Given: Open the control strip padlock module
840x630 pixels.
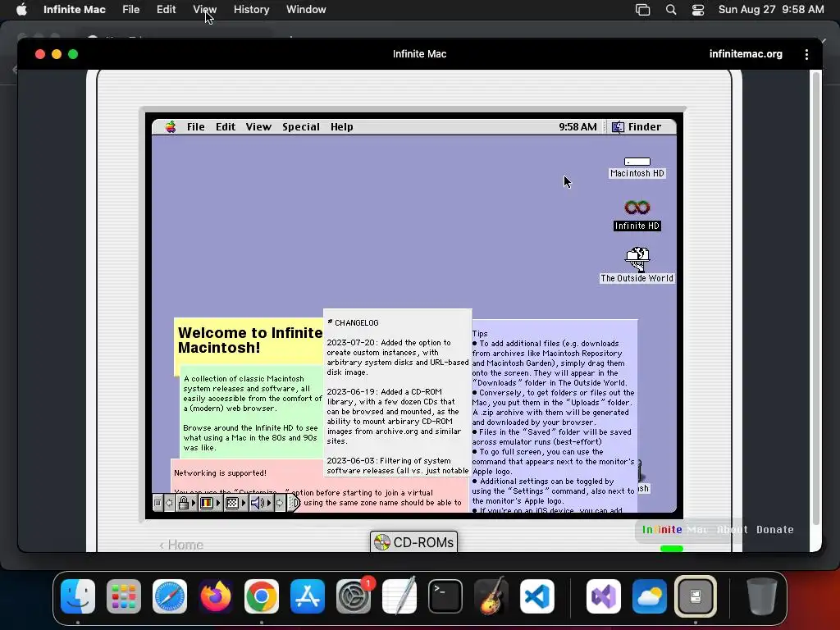Looking at the screenshot, I should 186,503.
